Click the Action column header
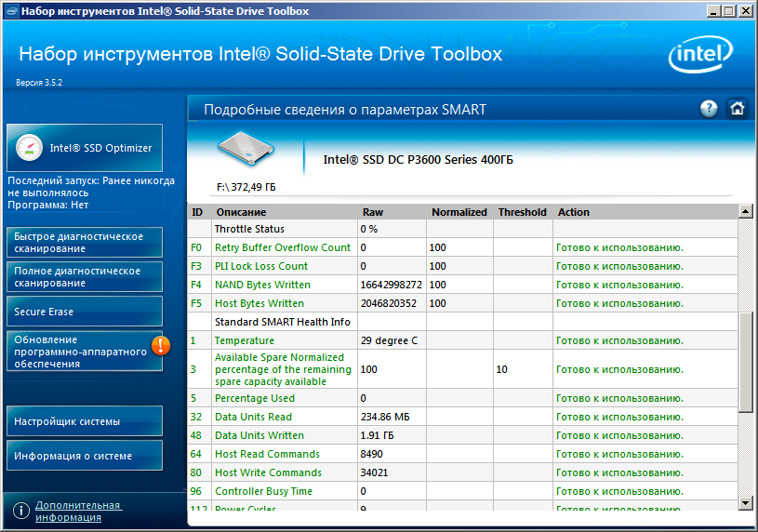Screen dimensions: 758x532 coord(574,212)
